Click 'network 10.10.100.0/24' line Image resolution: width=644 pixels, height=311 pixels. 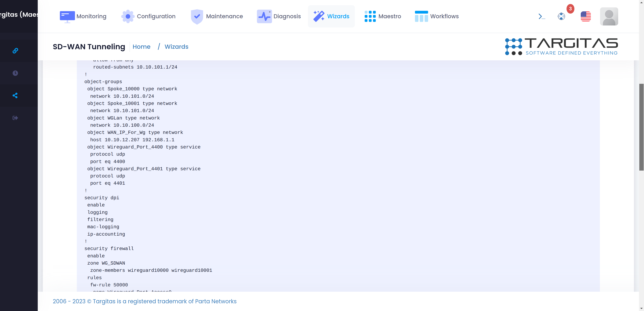122,125
